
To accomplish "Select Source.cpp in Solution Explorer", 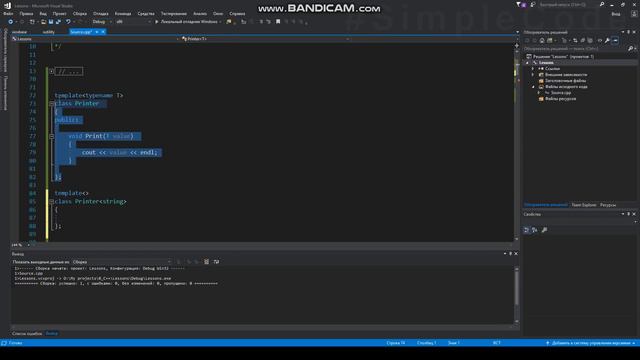I will coord(561,93).
